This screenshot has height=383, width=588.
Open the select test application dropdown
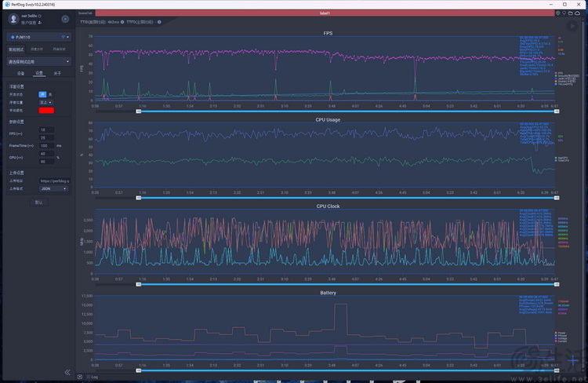(38, 61)
